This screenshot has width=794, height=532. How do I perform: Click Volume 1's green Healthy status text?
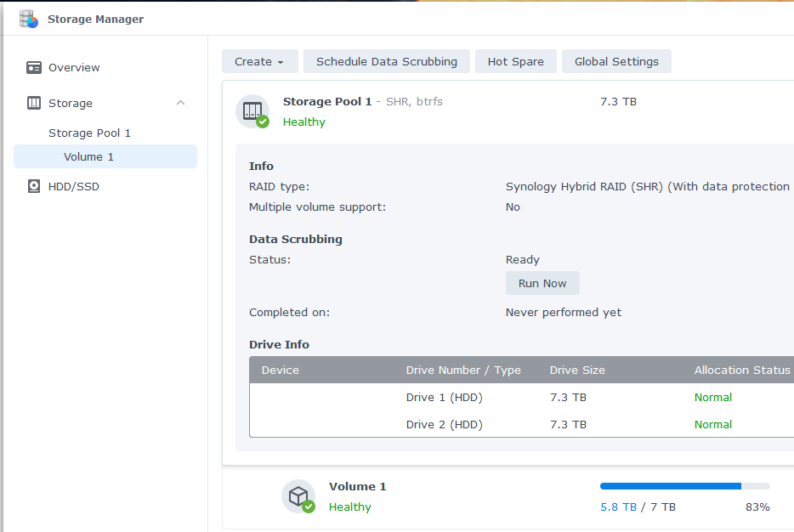click(350, 507)
